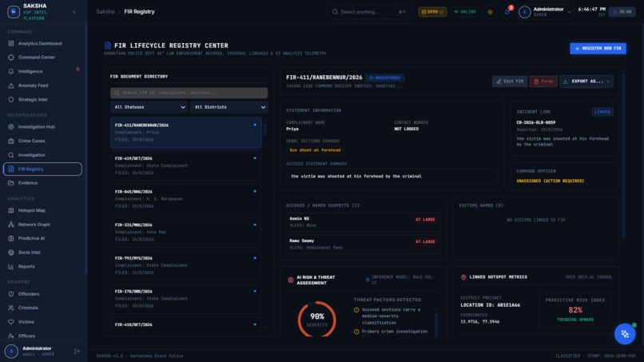644x362 pixels.
Task: Open notifications bell
Action: (x=507, y=12)
